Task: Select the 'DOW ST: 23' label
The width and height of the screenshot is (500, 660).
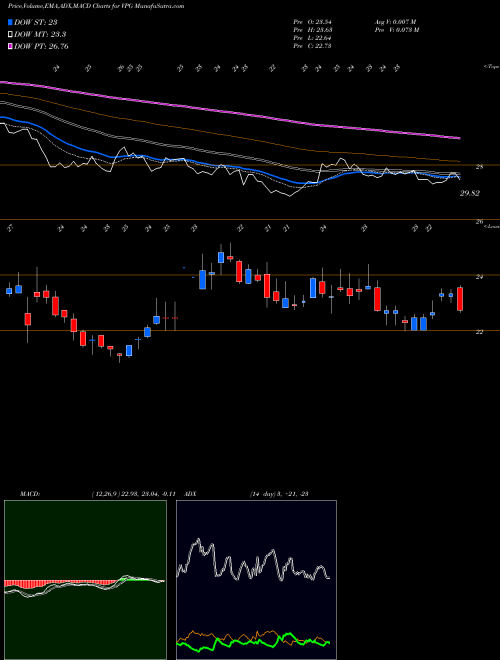Action: tap(36, 22)
